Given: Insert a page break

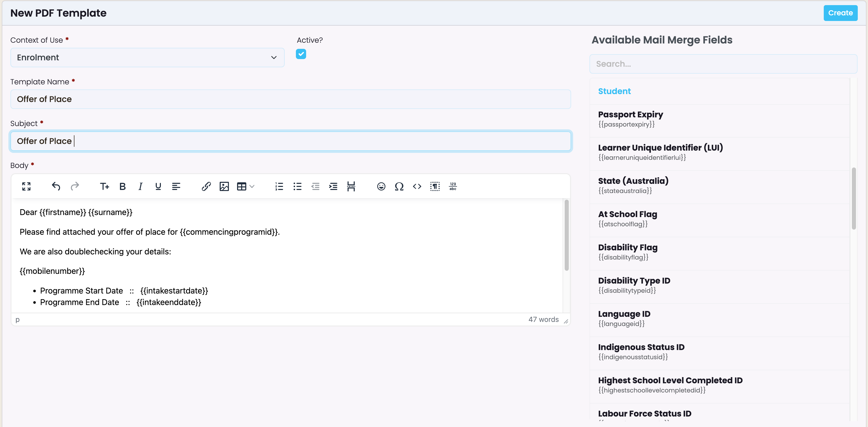Looking at the screenshot, I should (x=351, y=186).
